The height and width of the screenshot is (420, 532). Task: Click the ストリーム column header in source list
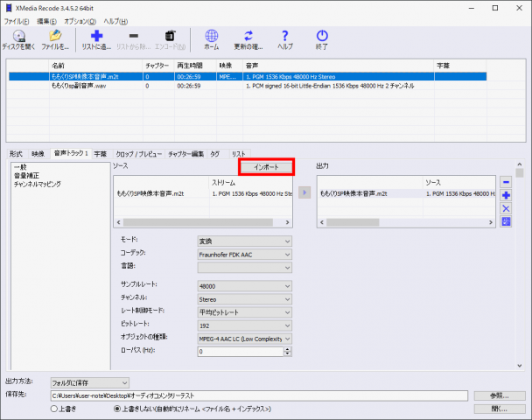(251, 183)
